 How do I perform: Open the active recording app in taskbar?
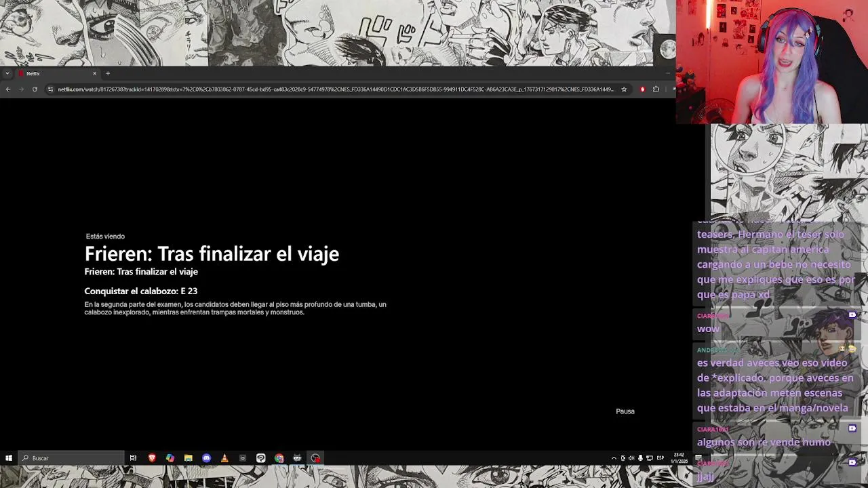[x=315, y=458]
